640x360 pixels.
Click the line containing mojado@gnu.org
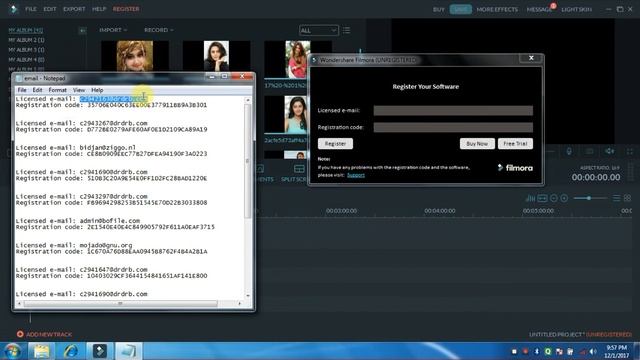pos(74,245)
